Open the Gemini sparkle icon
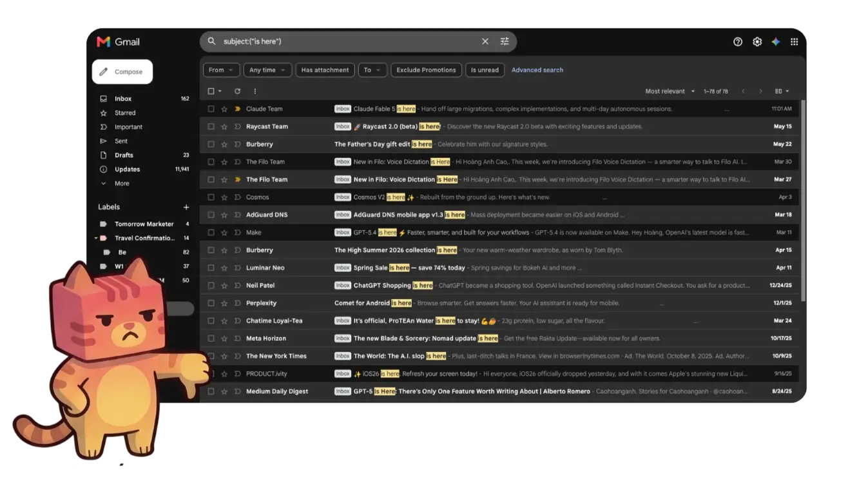Image resolution: width=868 pixels, height=488 pixels. [776, 42]
